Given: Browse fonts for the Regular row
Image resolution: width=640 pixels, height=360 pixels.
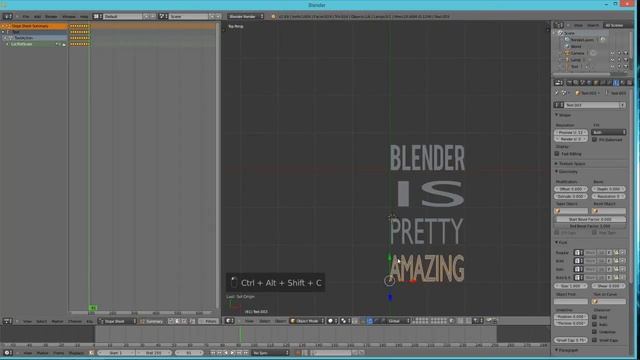Looking at the screenshot, I should click(x=579, y=253).
